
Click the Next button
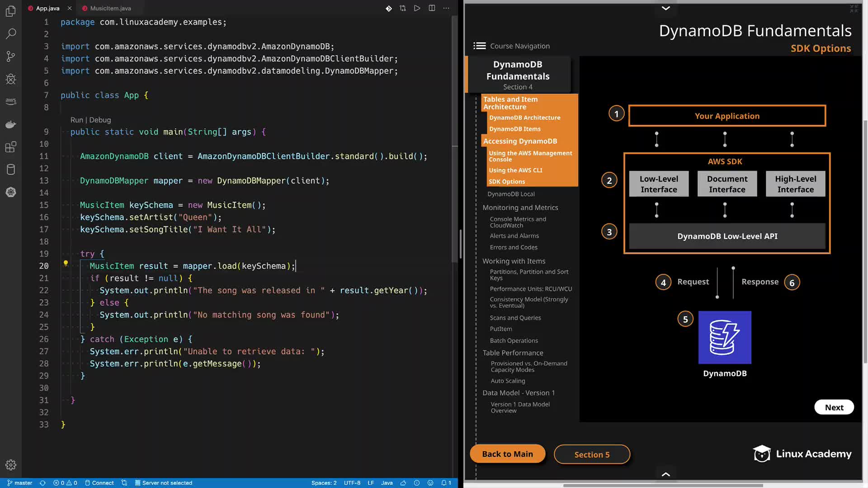834,407
